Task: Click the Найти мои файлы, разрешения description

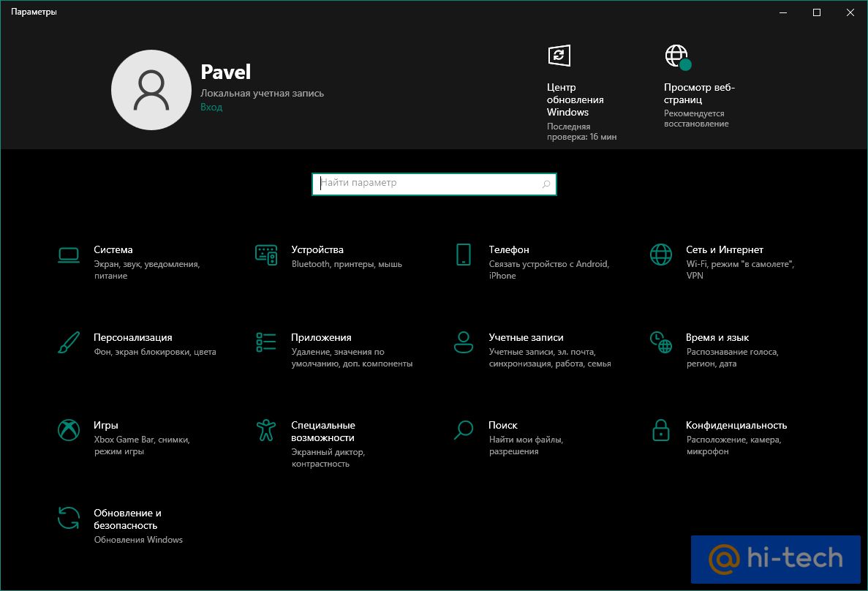Action: (526, 445)
